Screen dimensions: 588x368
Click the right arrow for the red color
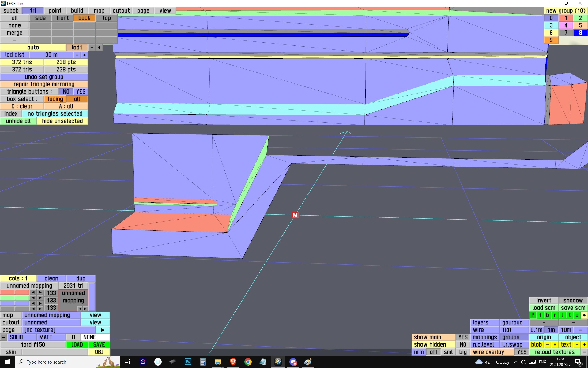pyautogui.click(x=40, y=292)
